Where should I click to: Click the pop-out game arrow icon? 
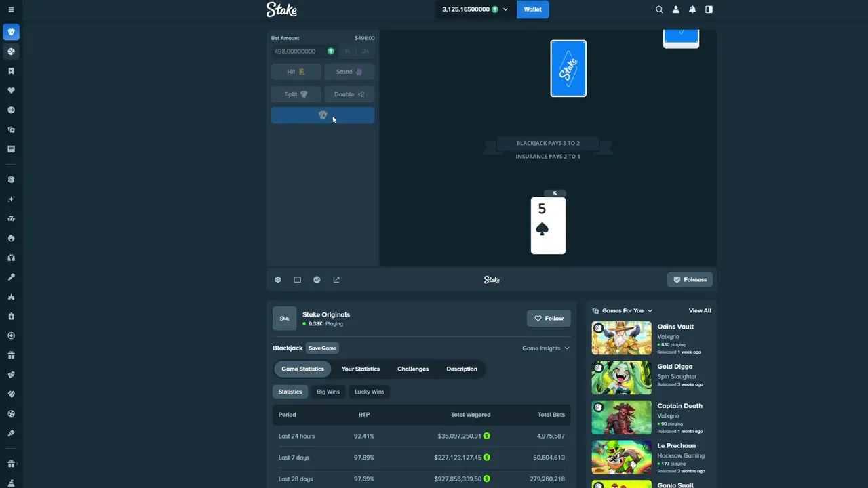336,280
